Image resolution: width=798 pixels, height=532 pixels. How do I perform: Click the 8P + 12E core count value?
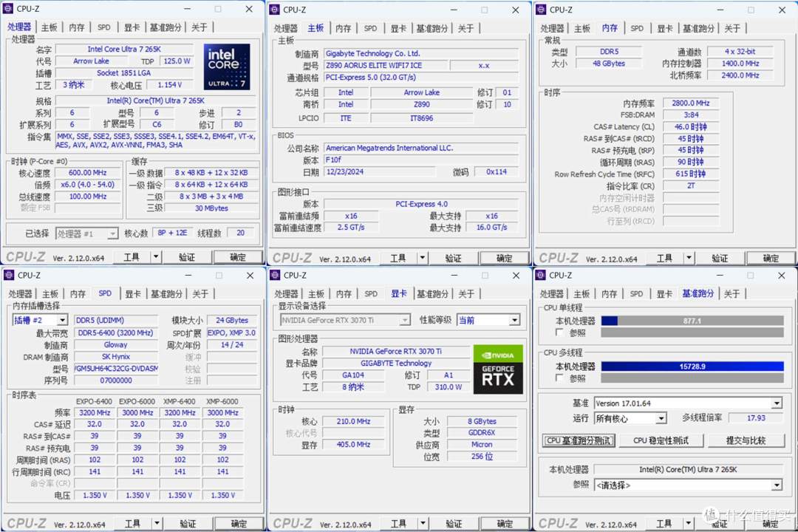172,233
